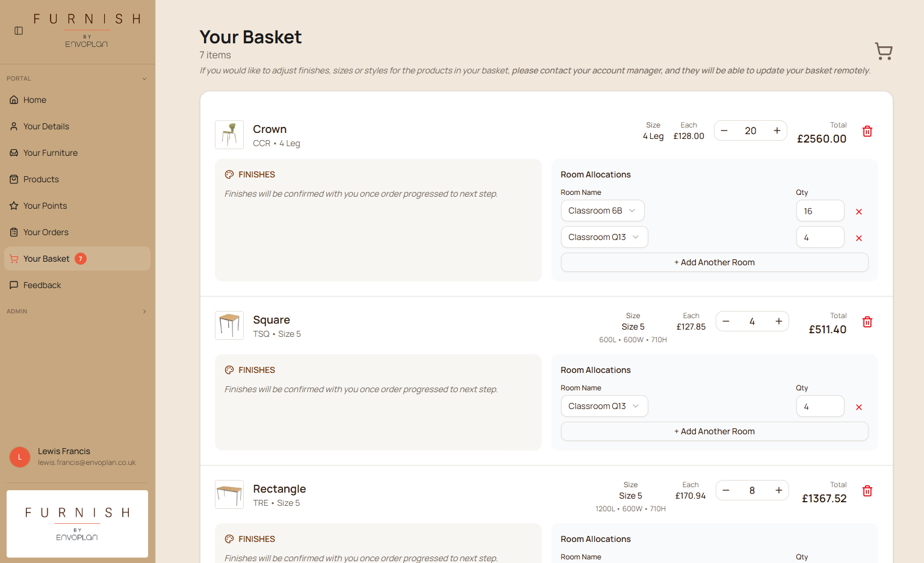Open the Feedback page
Viewport: 924px width, 563px height.
click(x=77, y=285)
